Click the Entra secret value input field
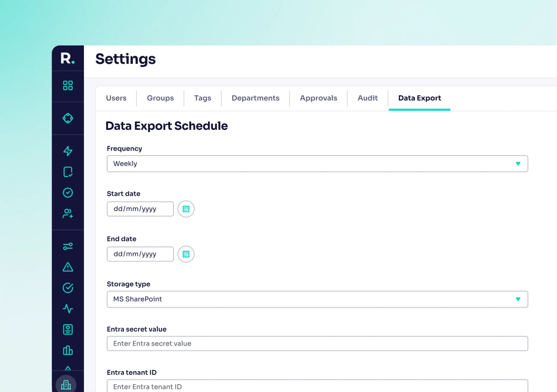This screenshot has width=557, height=392. point(317,343)
